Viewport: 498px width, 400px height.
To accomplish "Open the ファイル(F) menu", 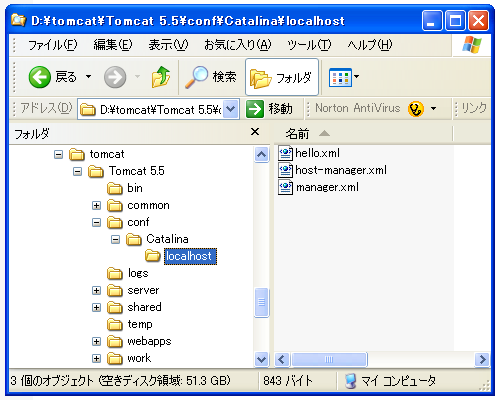I will pyautogui.click(x=53, y=45).
